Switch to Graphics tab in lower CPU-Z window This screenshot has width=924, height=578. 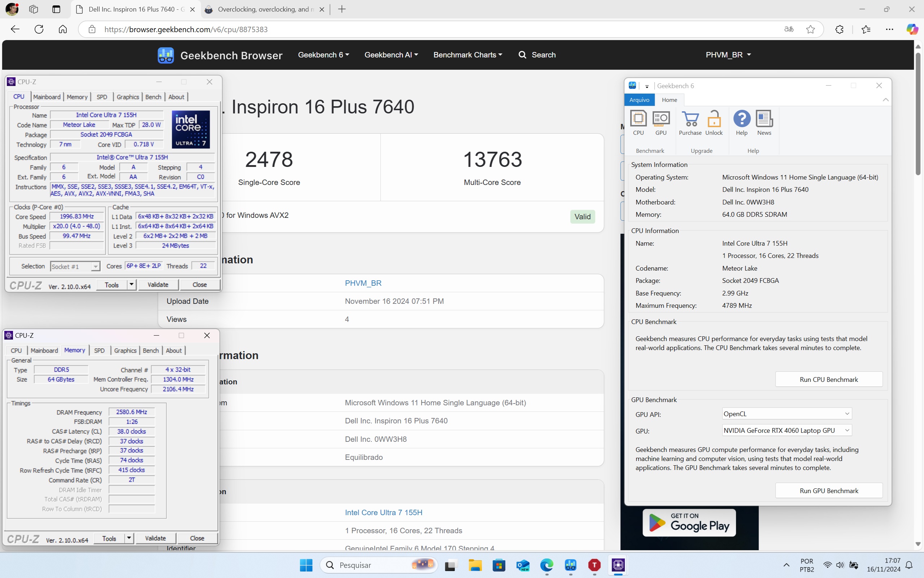[125, 350]
